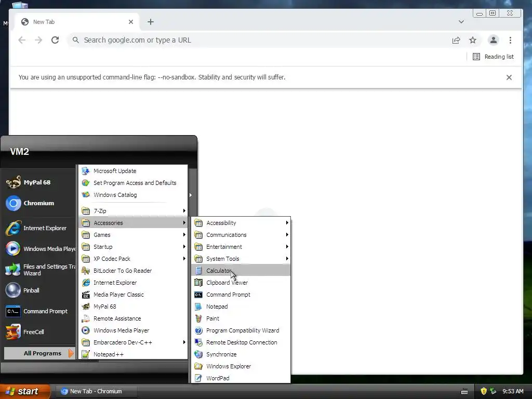The image size is (532, 399).
Task: Open Files and Settings Transfer Wizard
Action: [x=39, y=270]
